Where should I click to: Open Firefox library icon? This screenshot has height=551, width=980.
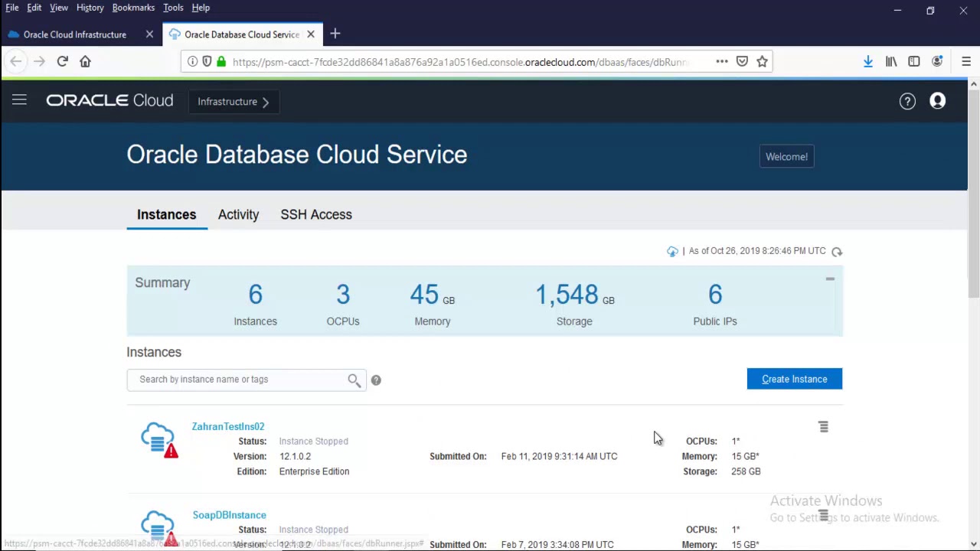891,61
